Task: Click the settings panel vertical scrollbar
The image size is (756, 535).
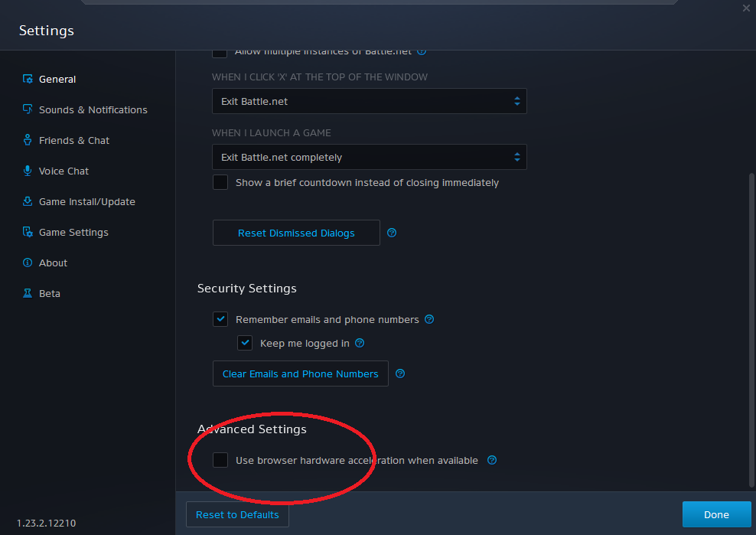Action: click(751, 330)
